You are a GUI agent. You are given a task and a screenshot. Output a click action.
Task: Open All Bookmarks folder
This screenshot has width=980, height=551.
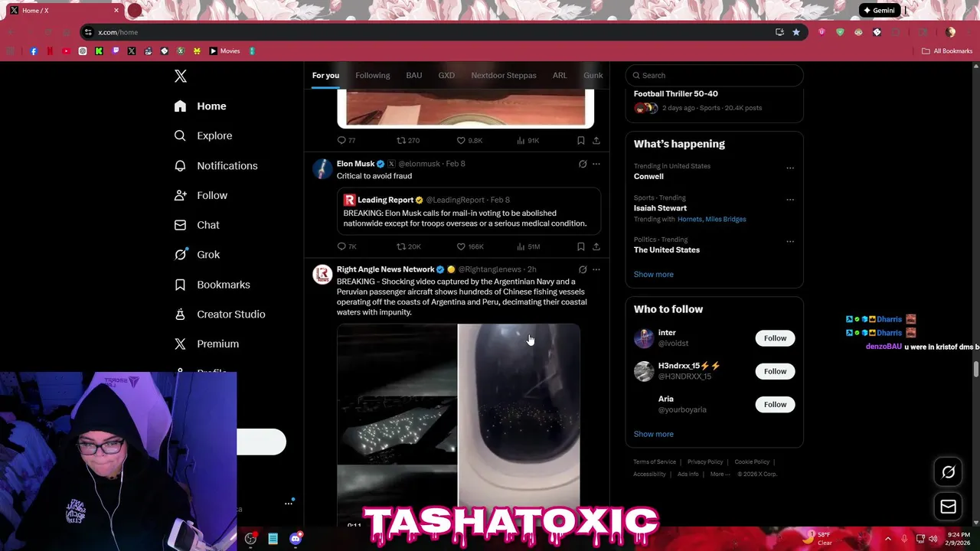click(x=947, y=51)
